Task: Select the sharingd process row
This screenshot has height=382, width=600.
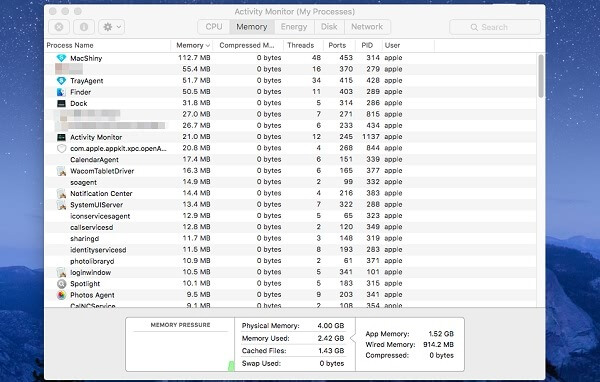Action: (291, 238)
